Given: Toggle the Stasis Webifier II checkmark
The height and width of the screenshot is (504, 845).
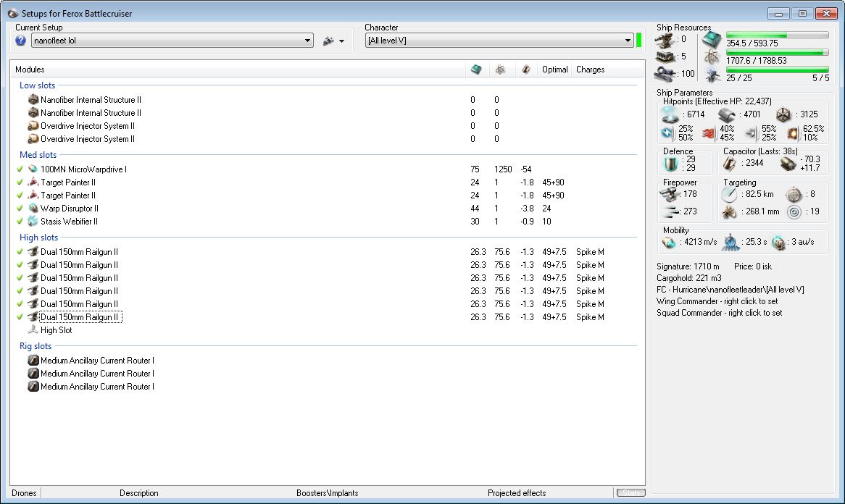Looking at the screenshot, I should coord(20,221).
